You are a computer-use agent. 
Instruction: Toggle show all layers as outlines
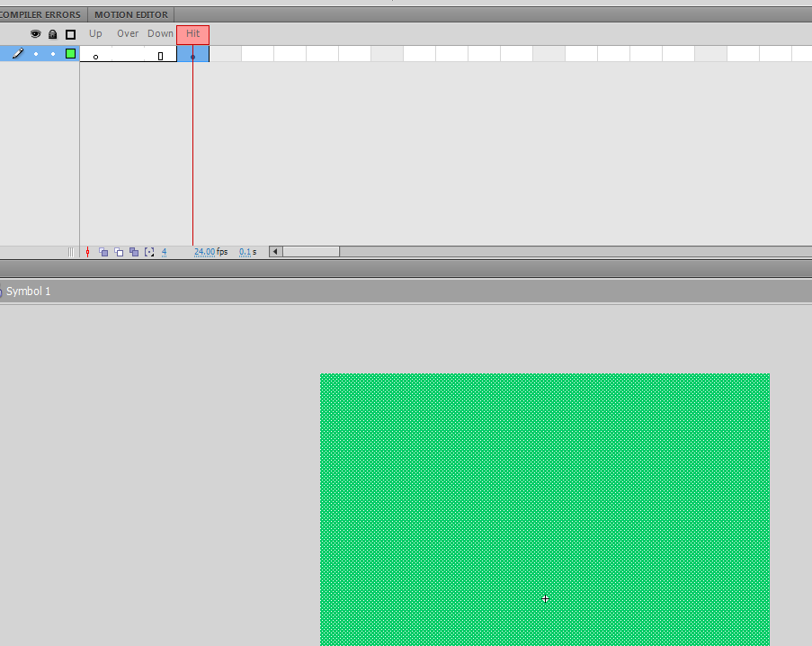pos(70,35)
